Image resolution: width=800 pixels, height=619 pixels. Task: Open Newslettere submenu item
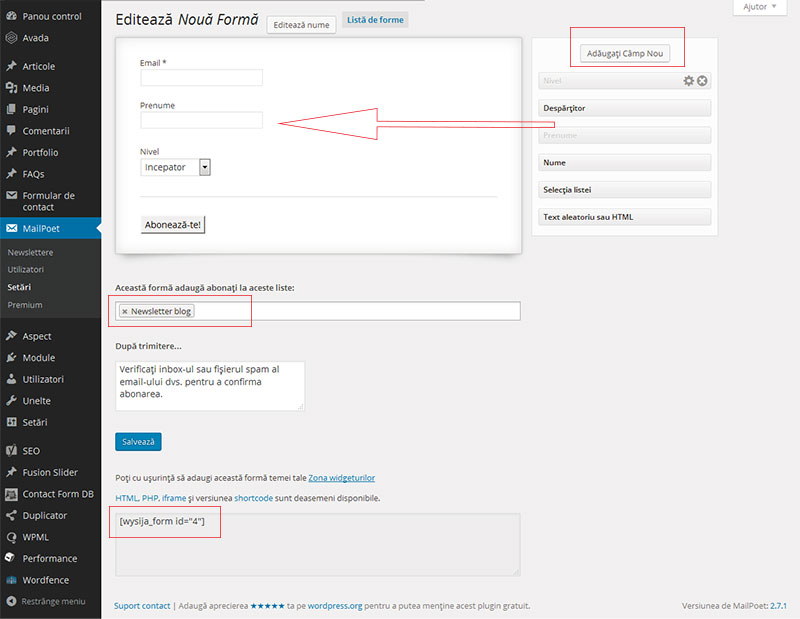coord(31,252)
